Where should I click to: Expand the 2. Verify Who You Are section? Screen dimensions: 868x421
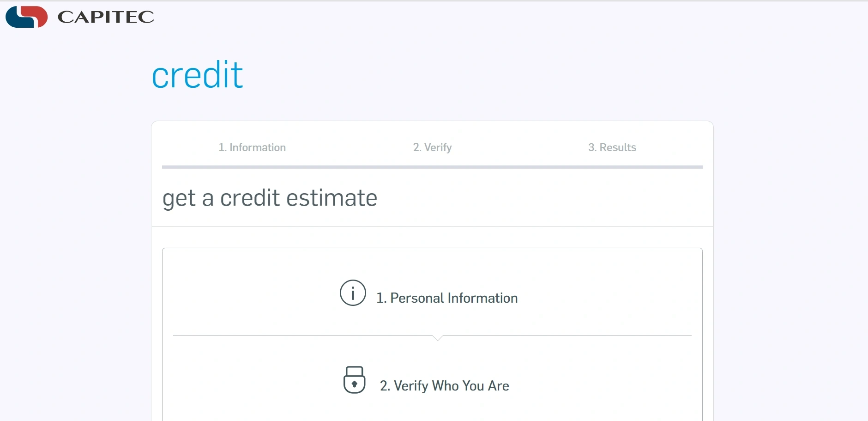pos(444,386)
